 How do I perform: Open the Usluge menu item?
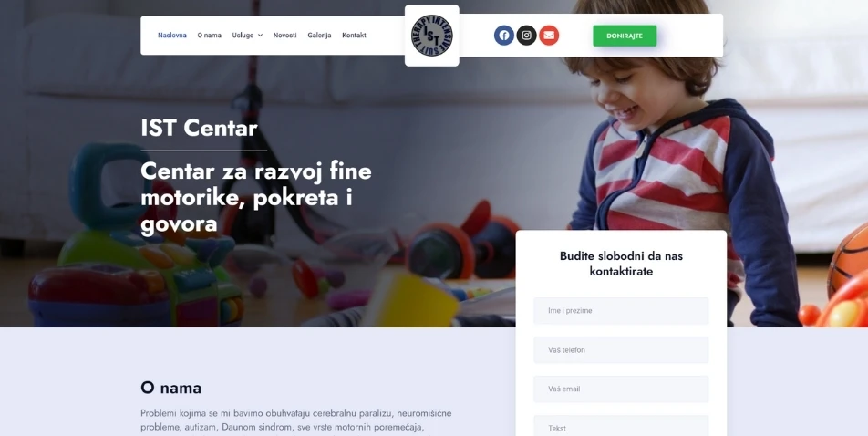[243, 36]
